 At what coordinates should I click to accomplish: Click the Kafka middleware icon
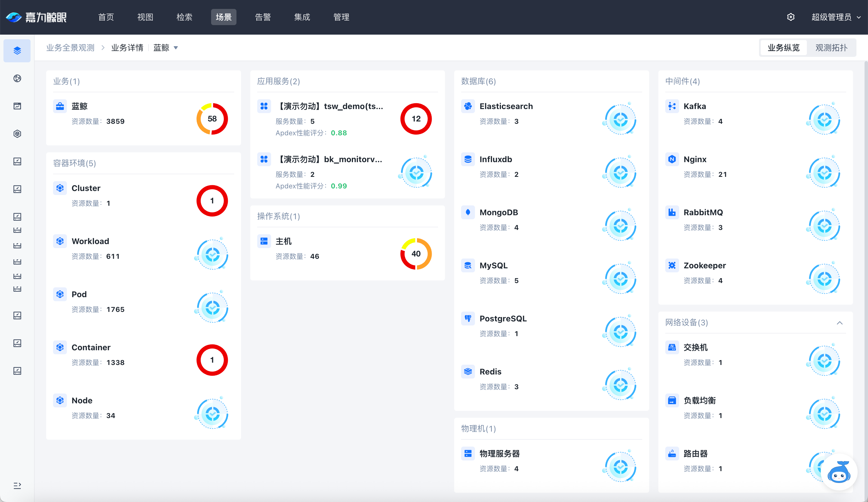[x=672, y=106]
